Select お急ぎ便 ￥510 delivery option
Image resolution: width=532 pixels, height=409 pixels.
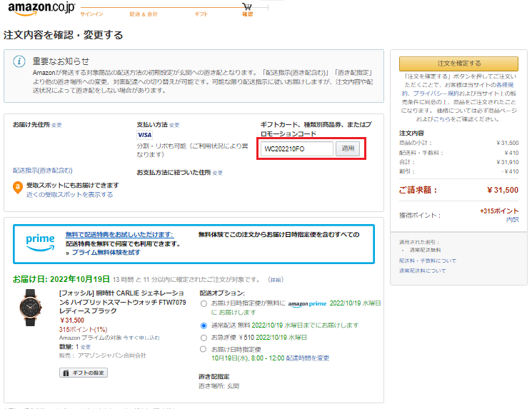204,338
